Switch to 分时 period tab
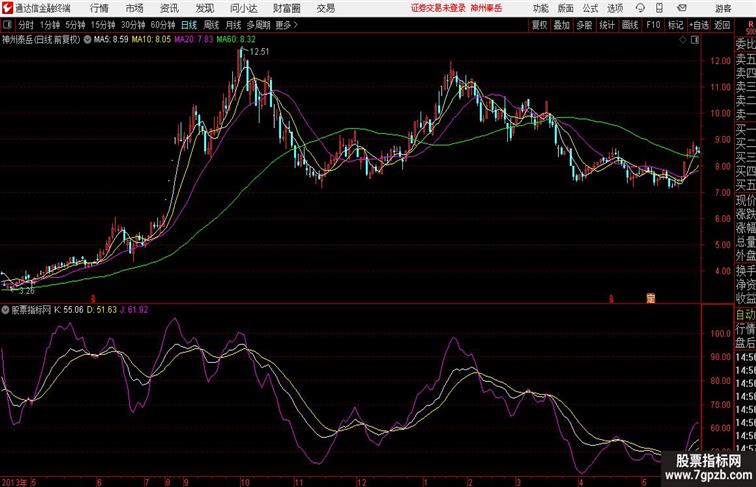The width and height of the screenshot is (756, 487). [x=26, y=25]
